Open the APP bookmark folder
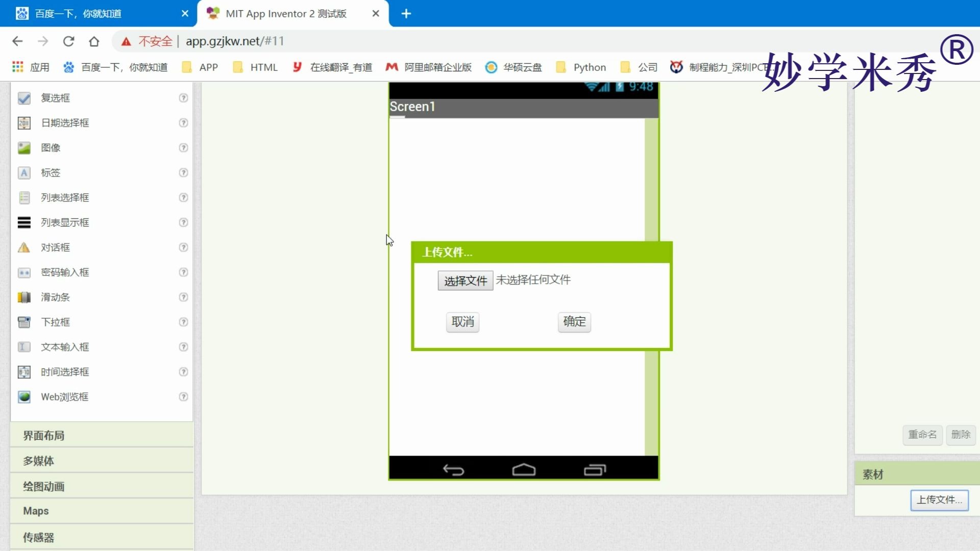Viewport: 980px width, 551px height. (x=200, y=67)
